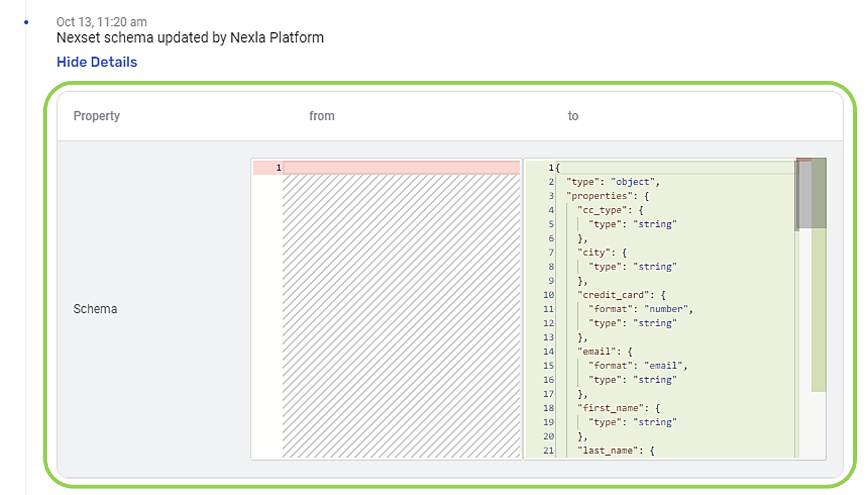The image size is (868, 495).
Task: Click line number 21 in the 'to' editor
Action: 548,450
